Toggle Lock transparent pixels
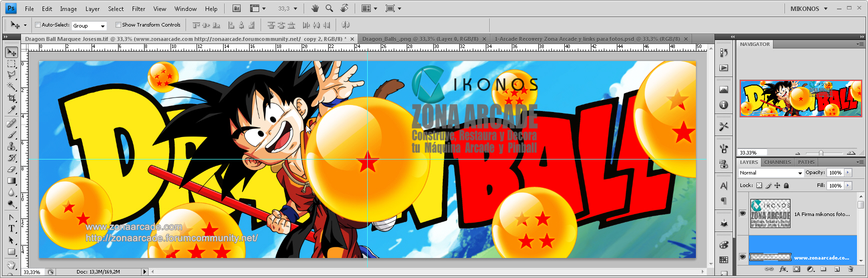The width and height of the screenshot is (868, 278). click(759, 185)
